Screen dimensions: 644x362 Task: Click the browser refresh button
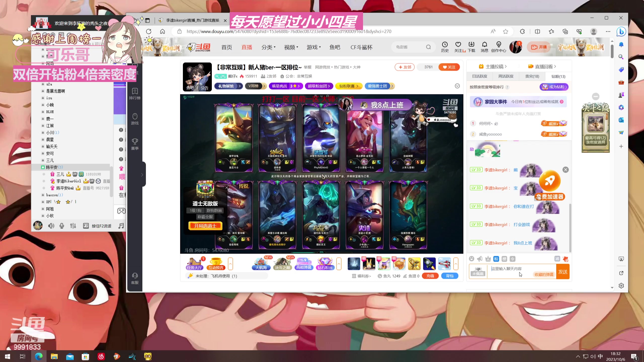click(149, 31)
